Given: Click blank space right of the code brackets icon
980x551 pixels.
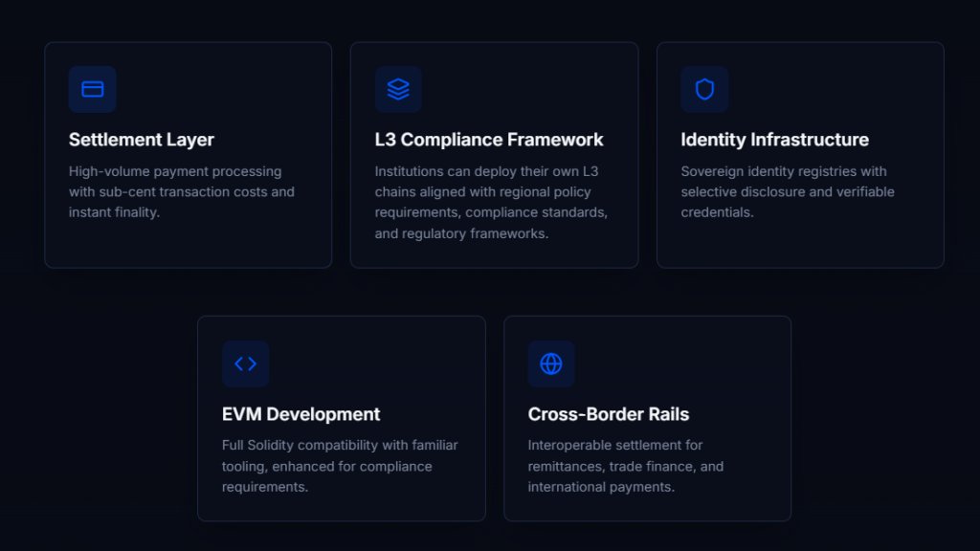Looking at the screenshot, I should coord(373,364).
